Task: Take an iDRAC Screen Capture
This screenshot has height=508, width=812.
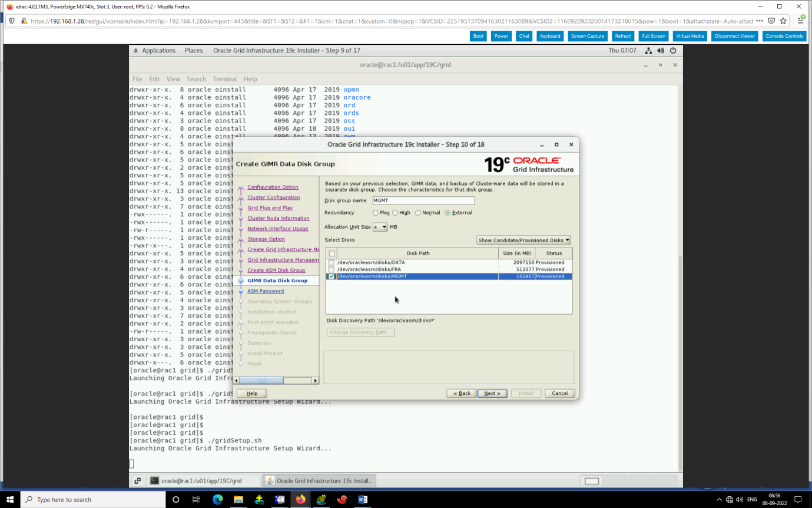Action: pos(588,36)
